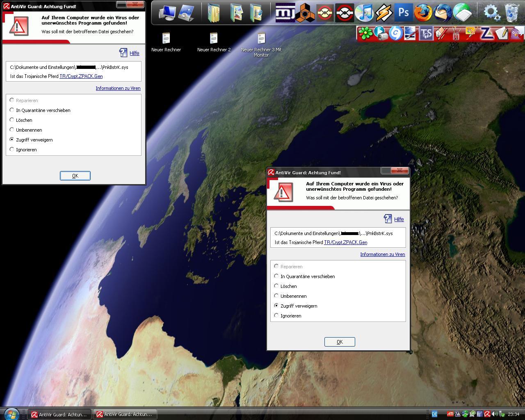Launch the mj application from the dock
The width and height of the screenshot is (525, 420).
pos(285,13)
